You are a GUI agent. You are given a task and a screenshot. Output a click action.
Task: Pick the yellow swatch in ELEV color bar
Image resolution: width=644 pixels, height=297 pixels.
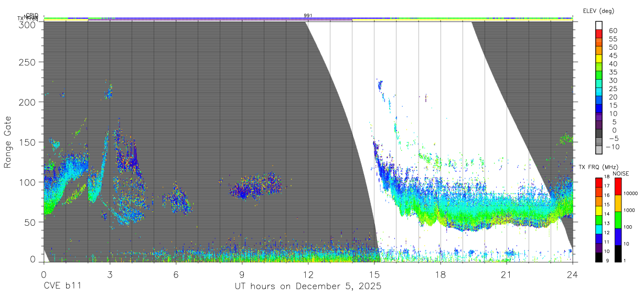[599, 59]
